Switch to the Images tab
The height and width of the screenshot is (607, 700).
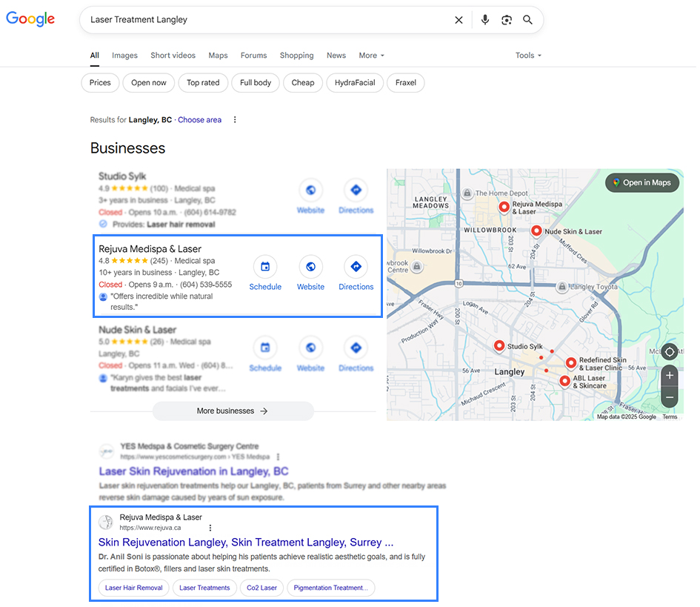[x=124, y=56]
